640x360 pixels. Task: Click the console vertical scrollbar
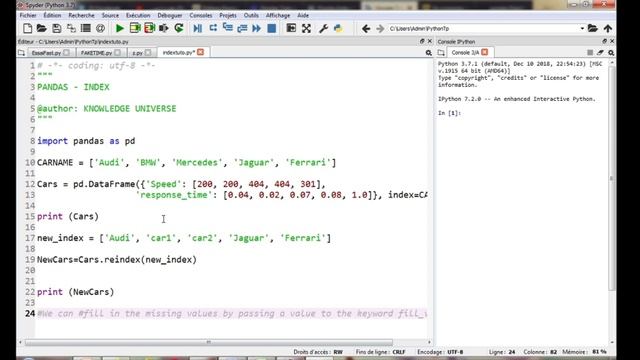[611, 178]
